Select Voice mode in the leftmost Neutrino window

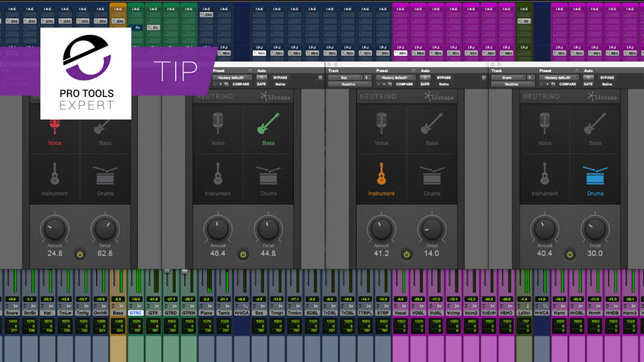[x=55, y=133]
